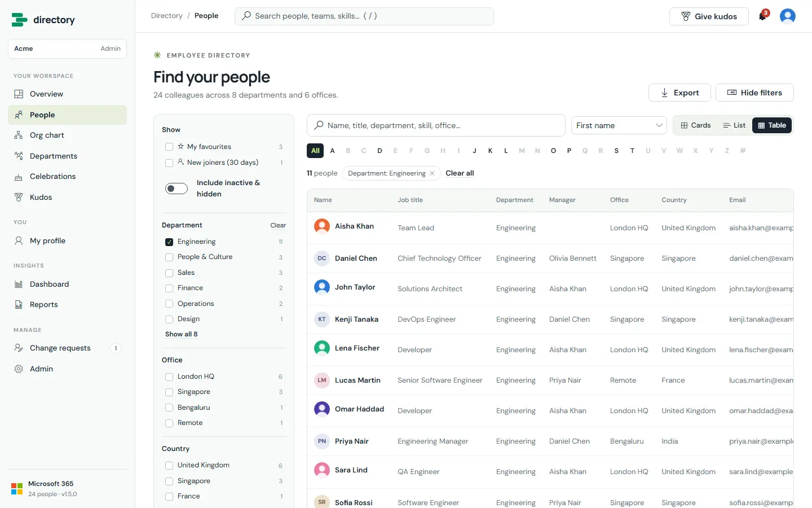Image resolution: width=812 pixels, height=508 pixels.
Task: Uncheck the Engineering department checkbox
Action: (169, 242)
